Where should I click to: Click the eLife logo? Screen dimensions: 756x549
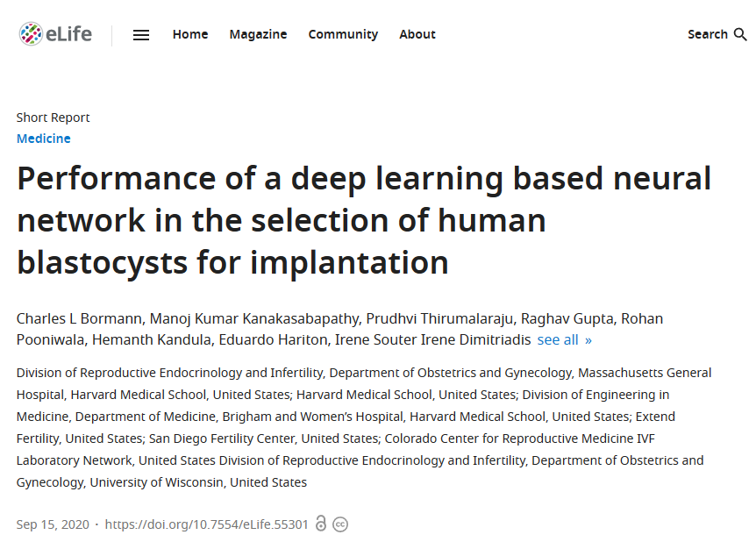55,34
